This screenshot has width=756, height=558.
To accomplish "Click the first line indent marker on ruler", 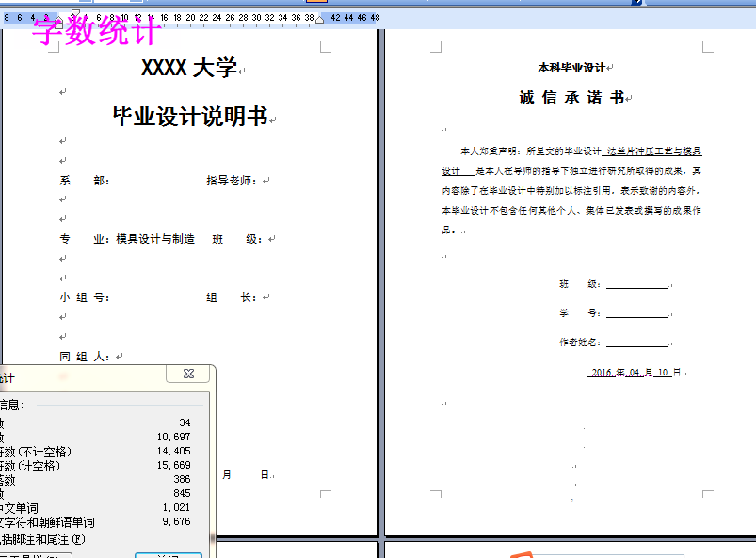I will (75, 12).
